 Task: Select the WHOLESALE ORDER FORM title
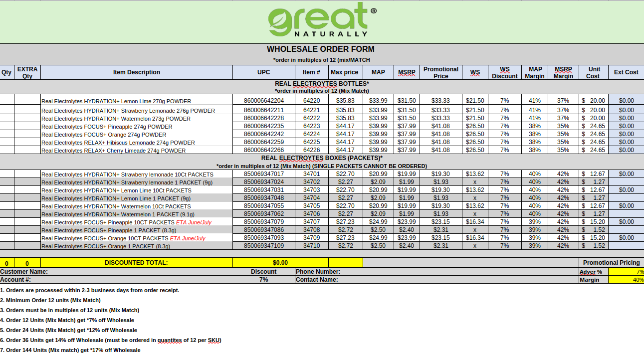320,49
